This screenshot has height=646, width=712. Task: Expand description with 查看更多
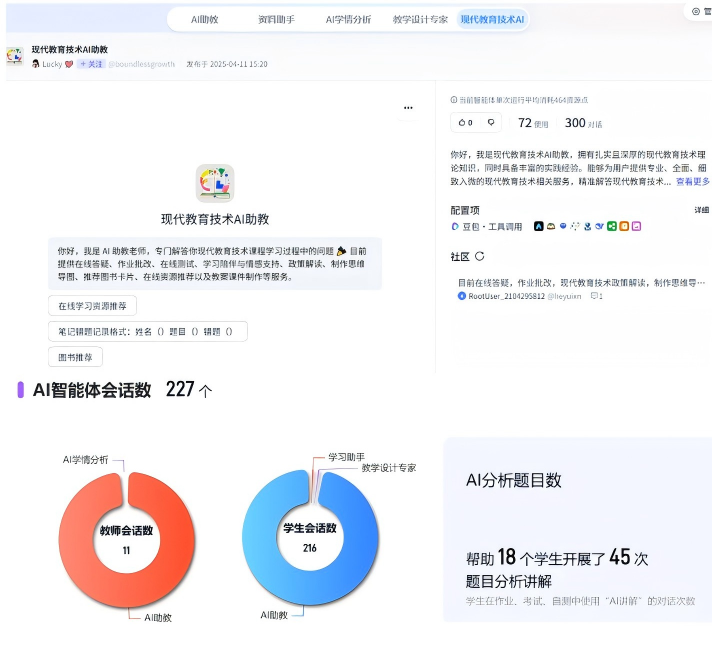[692, 182]
